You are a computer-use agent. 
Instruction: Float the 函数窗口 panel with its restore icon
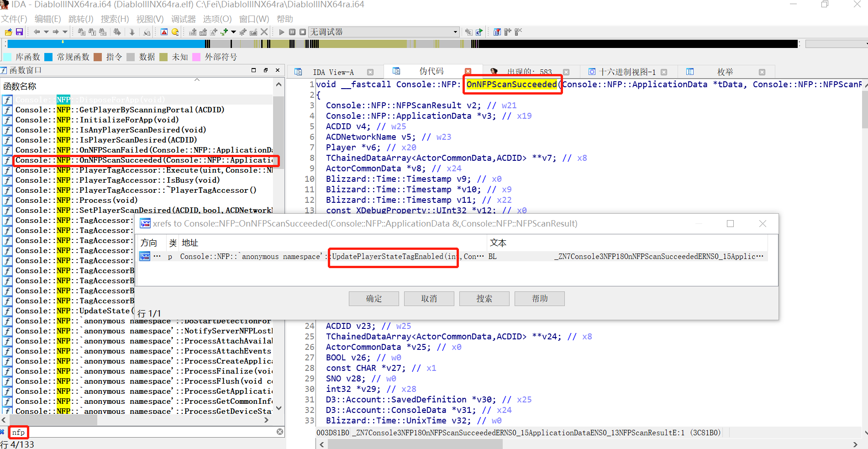[266, 70]
